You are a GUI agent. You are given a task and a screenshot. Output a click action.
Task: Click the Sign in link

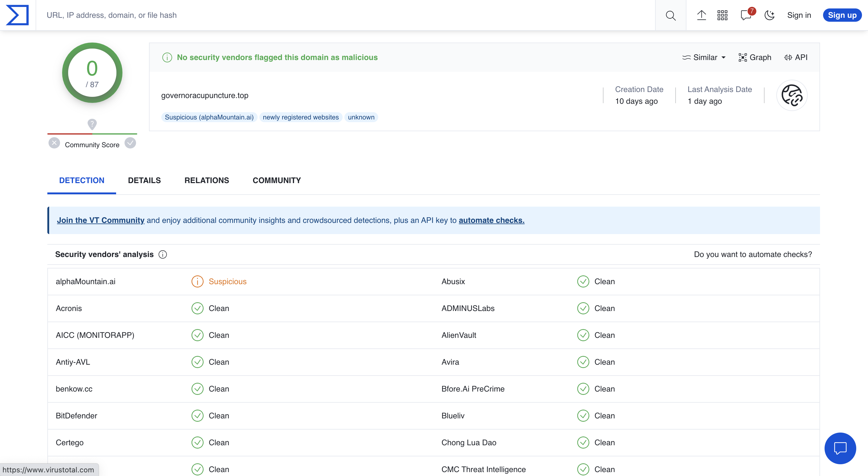tap(799, 15)
